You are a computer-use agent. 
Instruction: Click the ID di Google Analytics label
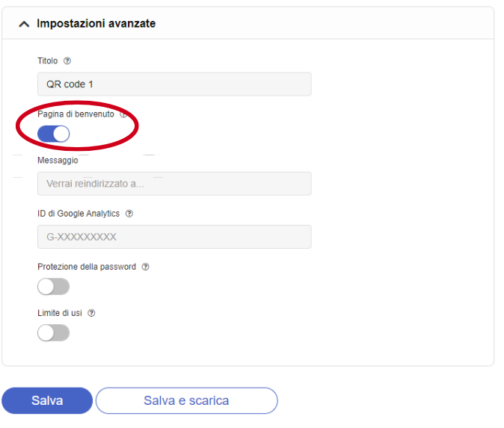click(79, 214)
